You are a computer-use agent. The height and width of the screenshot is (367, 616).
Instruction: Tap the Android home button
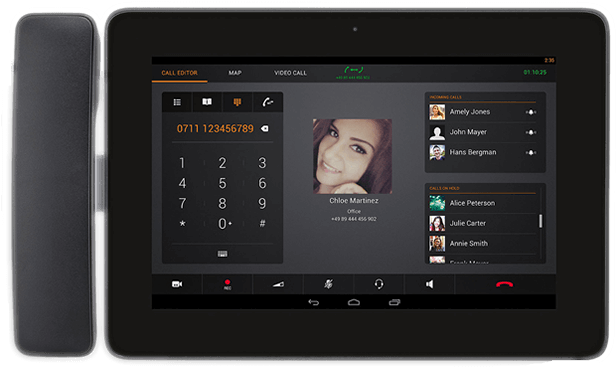pos(354,302)
